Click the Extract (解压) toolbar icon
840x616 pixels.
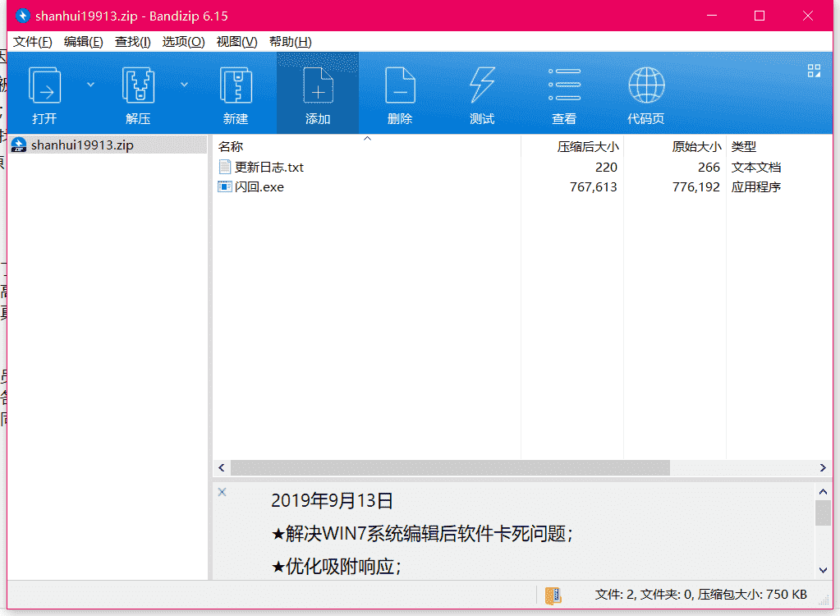coord(138,85)
